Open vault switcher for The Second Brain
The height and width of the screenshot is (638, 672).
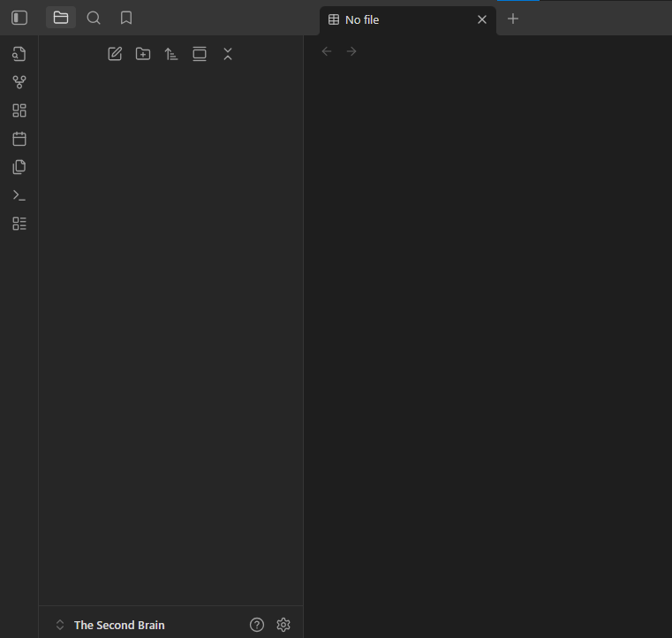(x=110, y=625)
